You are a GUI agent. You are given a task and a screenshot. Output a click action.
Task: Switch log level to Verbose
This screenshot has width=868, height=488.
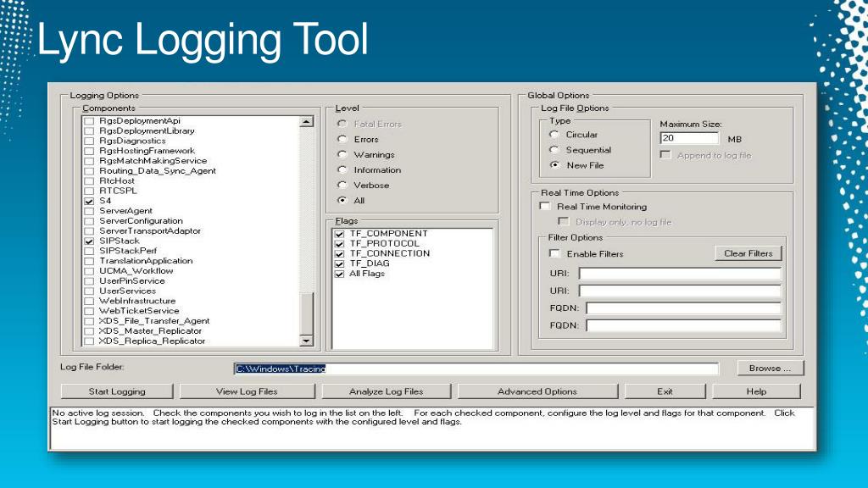click(342, 185)
